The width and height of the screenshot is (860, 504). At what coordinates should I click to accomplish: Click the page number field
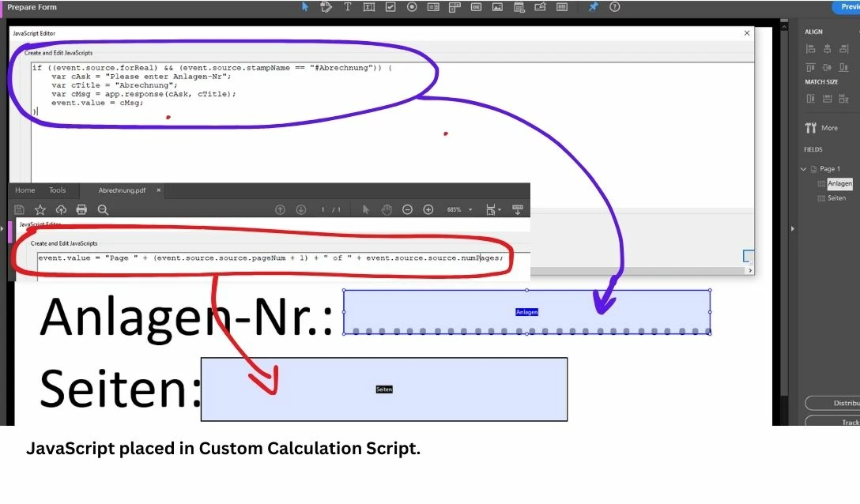[x=322, y=209]
